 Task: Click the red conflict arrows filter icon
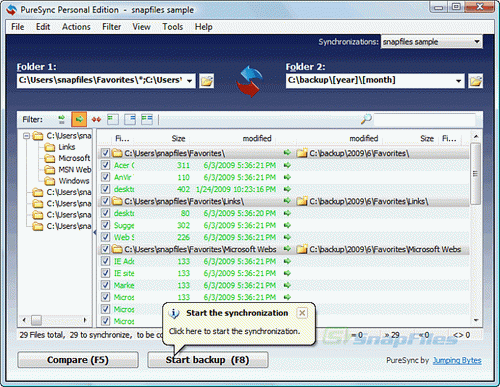point(96,119)
